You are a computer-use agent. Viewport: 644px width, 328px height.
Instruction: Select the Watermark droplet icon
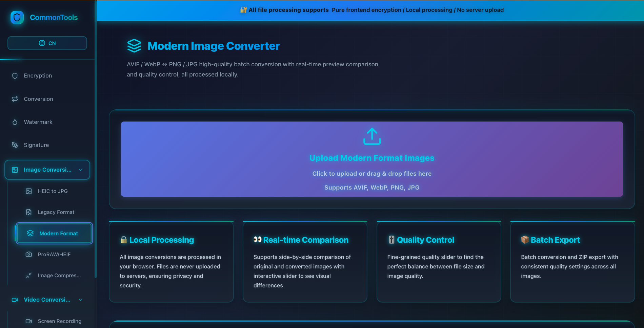(15, 122)
